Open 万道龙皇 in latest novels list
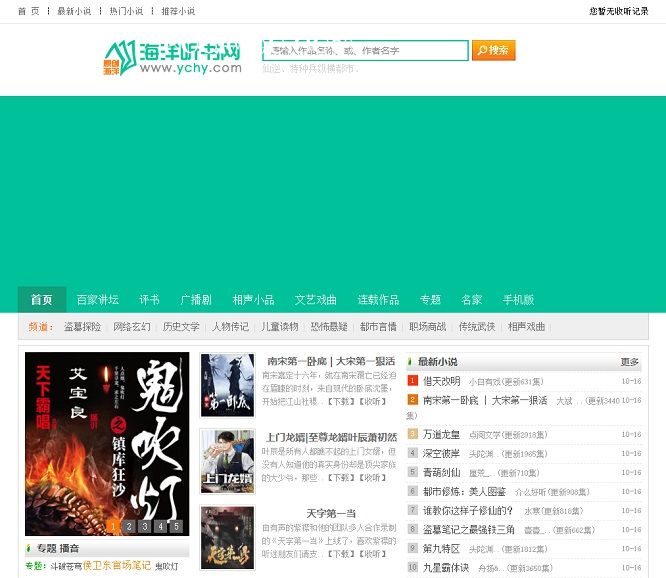 (441, 435)
